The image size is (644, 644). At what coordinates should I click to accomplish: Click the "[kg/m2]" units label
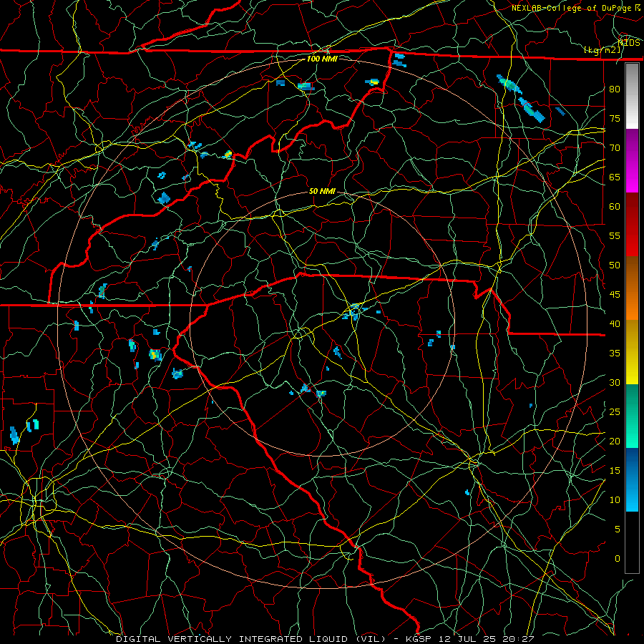(x=602, y=50)
